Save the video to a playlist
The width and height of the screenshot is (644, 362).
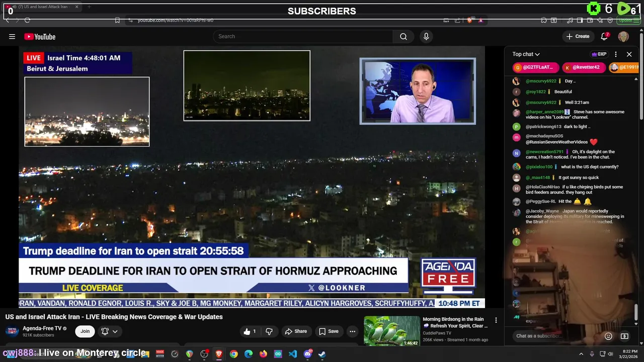tap(329, 331)
